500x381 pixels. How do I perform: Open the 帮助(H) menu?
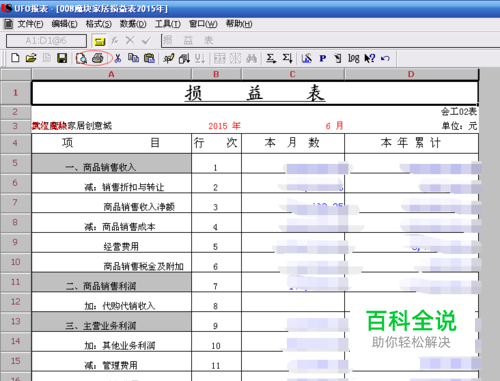point(239,24)
